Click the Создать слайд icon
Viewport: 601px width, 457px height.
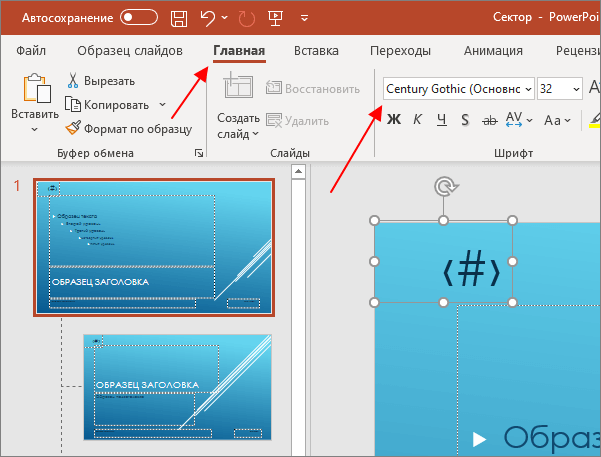(x=238, y=85)
